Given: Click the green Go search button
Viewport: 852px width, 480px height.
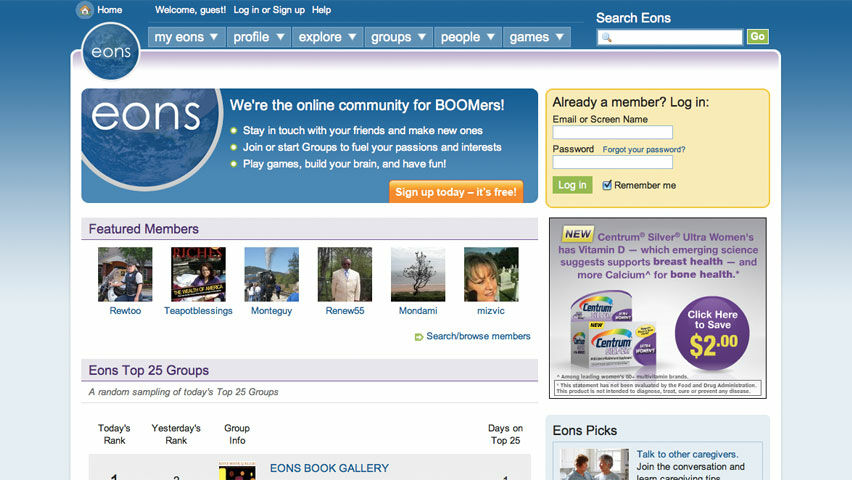Looking at the screenshot, I should click(757, 36).
